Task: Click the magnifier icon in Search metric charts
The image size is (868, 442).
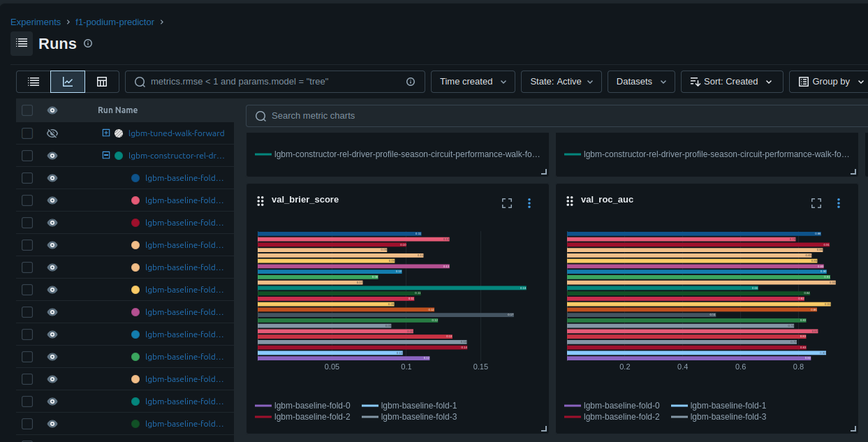Action: pyautogui.click(x=260, y=116)
